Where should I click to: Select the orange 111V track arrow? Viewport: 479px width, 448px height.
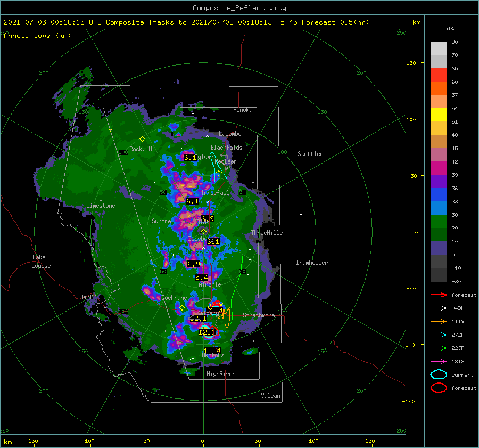(439, 321)
